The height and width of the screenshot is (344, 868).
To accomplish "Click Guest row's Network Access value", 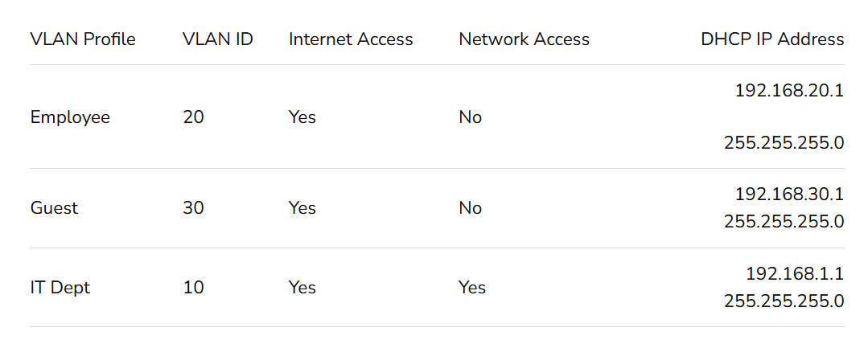I will click(470, 208).
